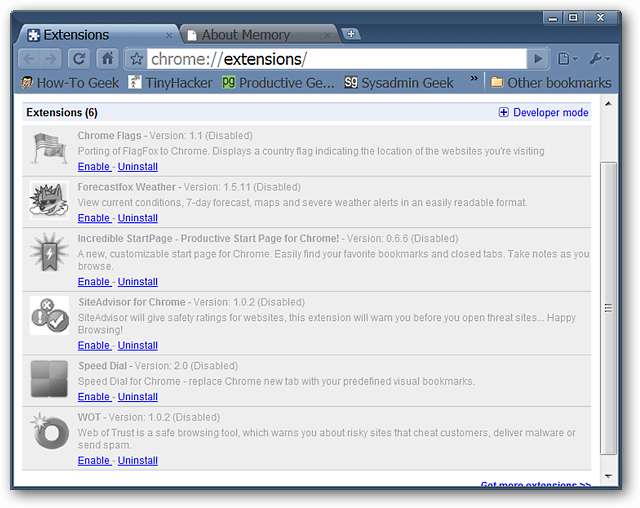Uninstall the Speed Dial extension
Screen dimensions: 640x508
138,397
